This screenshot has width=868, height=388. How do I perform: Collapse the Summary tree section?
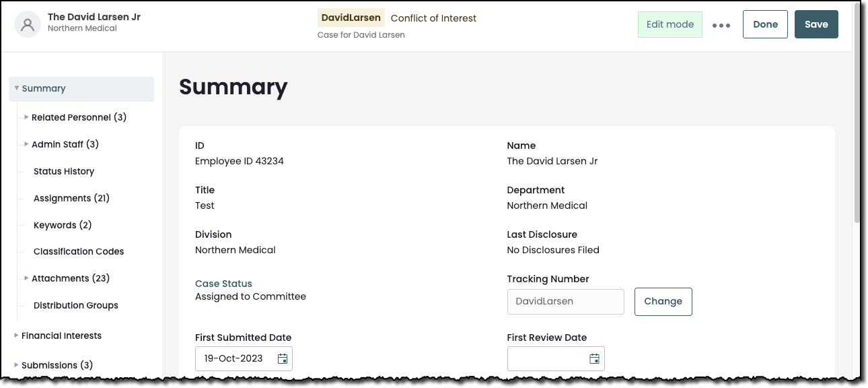tap(17, 88)
